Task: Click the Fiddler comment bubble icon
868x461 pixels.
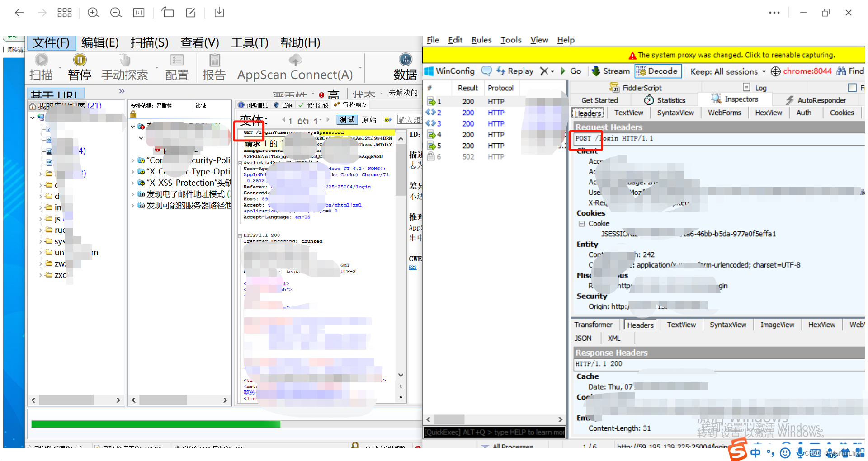Action: pos(486,71)
